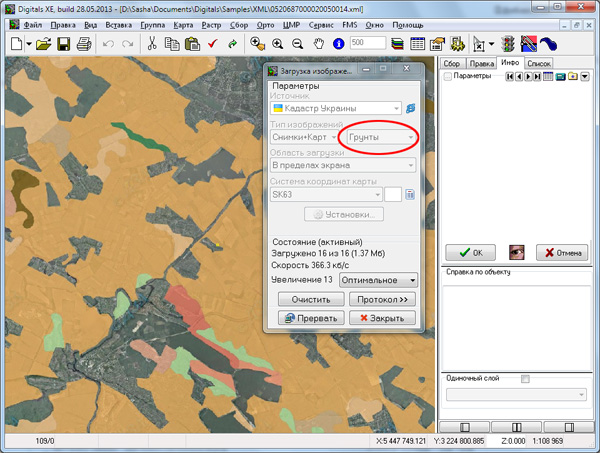Click the Print icon in toolbar
Screen dimensions: 600x453
(x=84, y=44)
